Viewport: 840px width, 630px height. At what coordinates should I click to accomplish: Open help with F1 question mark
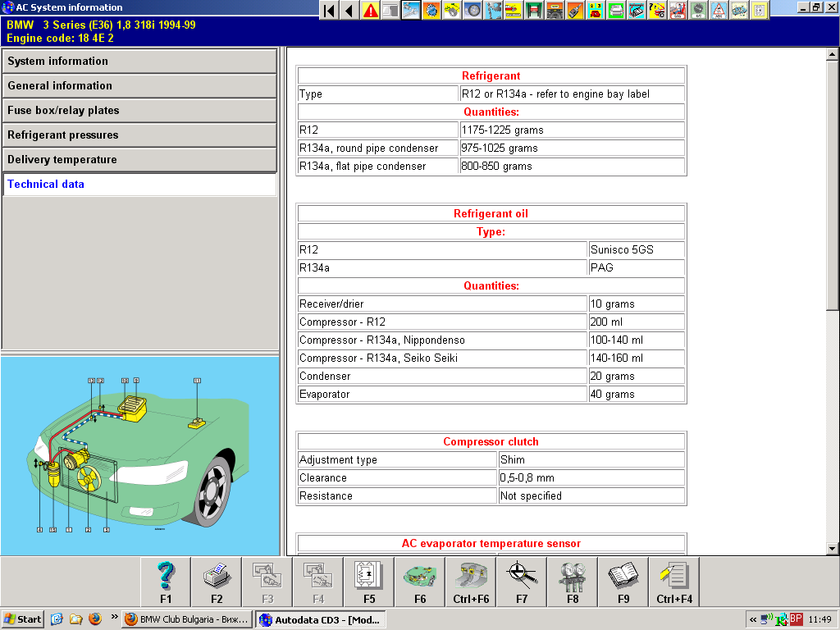(166, 582)
